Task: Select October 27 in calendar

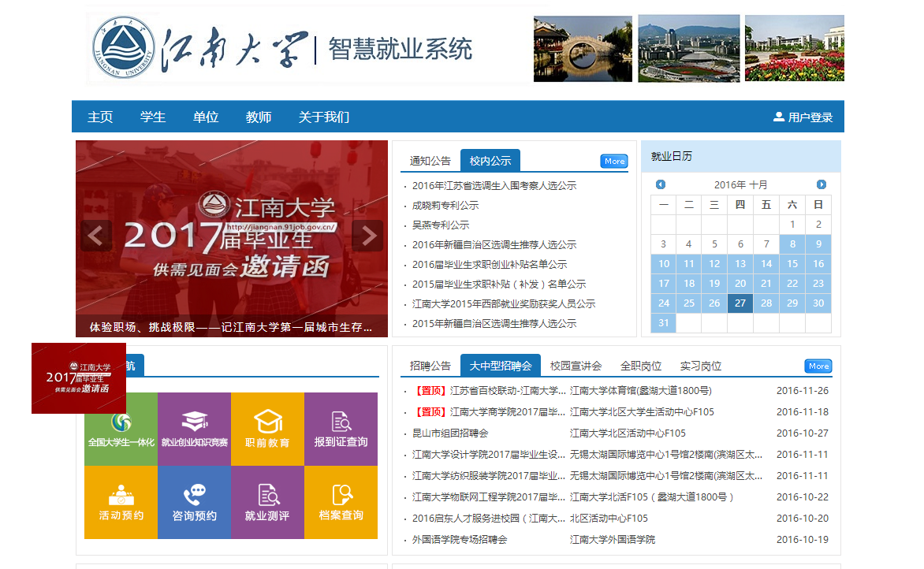Action: (x=740, y=303)
